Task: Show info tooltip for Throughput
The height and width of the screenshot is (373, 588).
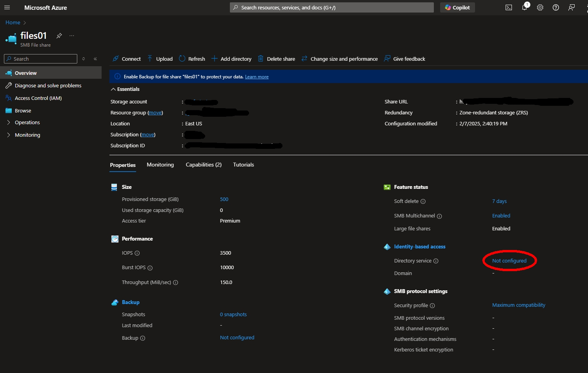Action: [x=175, y=282]
